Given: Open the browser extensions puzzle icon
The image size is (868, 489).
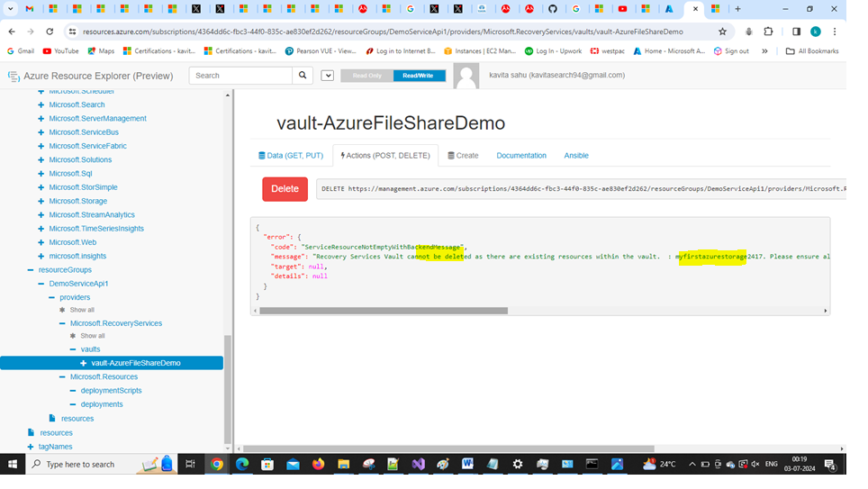Looking at the screenshot, I should coord(768,32).
